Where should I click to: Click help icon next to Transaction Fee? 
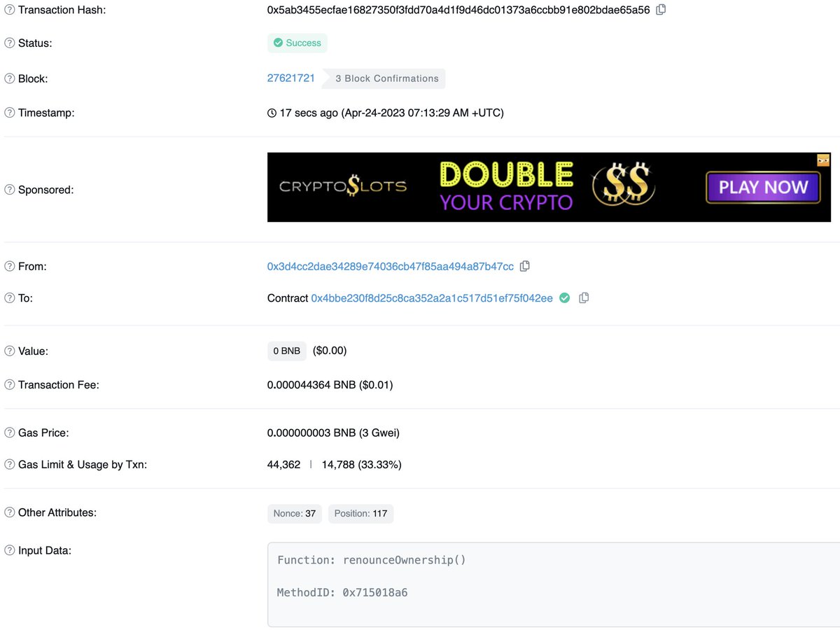[x=10, y=384]
